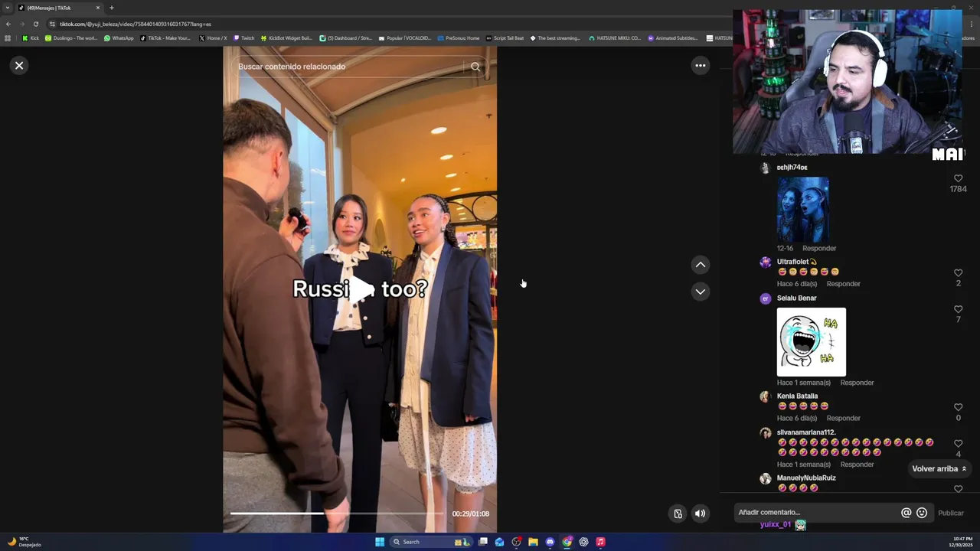Open the PreSonus Home bookmark

[458, 38]
